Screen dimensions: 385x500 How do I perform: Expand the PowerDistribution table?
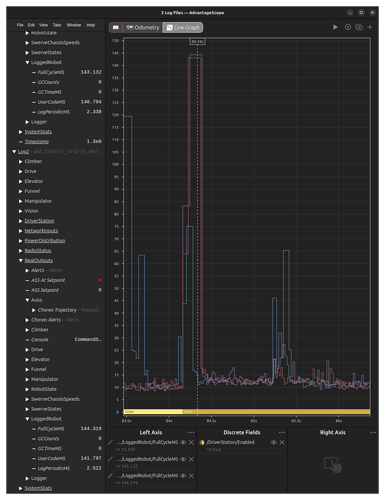(21, 241)
